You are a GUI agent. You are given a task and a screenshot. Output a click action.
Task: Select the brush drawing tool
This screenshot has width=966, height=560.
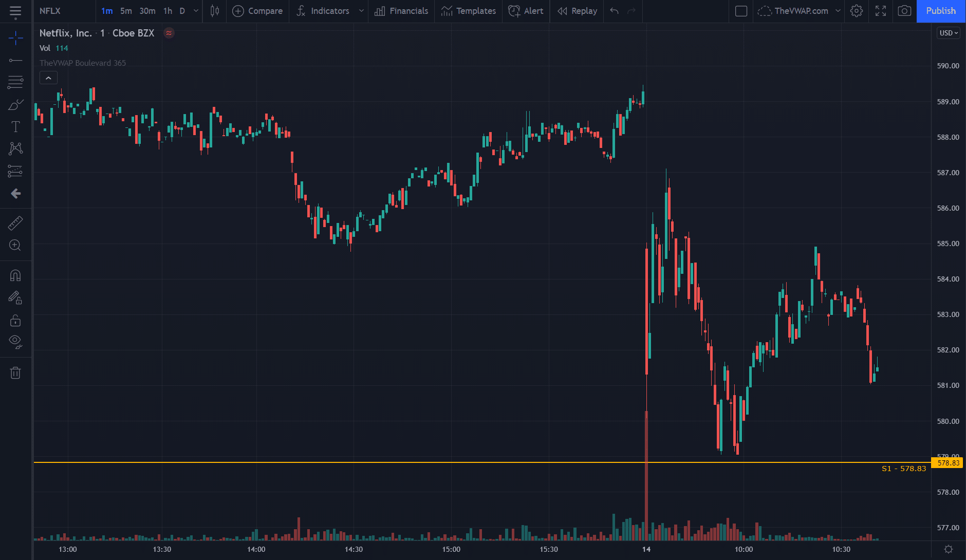click(15, 105)
